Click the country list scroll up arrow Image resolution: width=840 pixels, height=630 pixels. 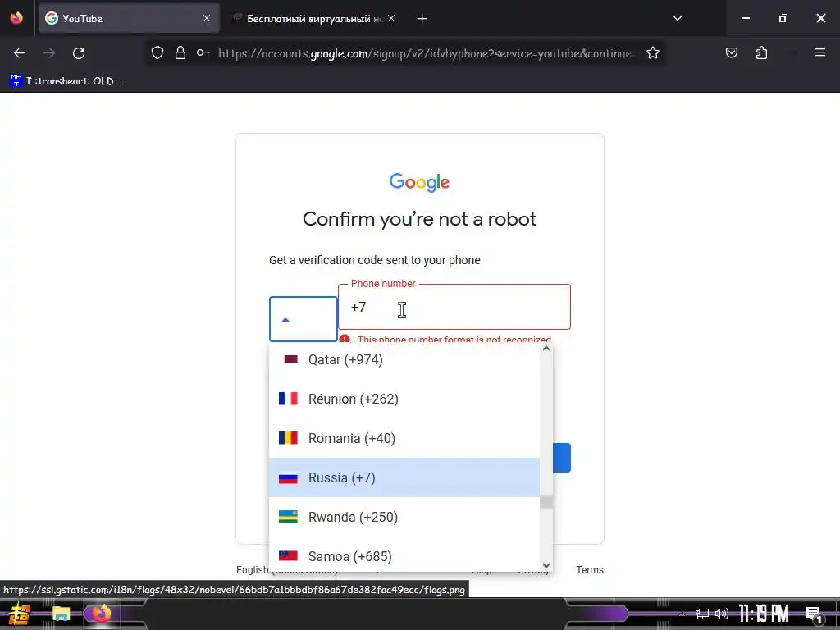[x=546, y=349]
